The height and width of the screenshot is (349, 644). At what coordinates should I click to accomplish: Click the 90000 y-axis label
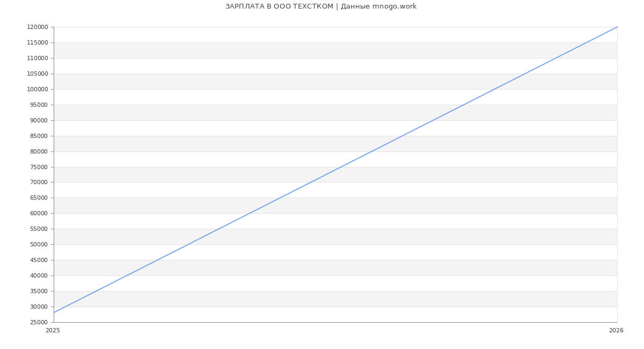tap(39, 120)
